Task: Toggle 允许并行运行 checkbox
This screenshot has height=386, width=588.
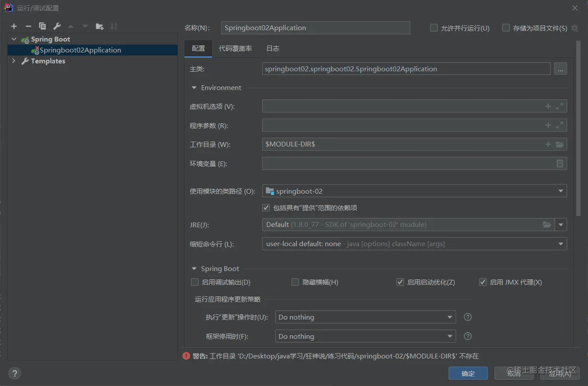Action: pos(434,28)
